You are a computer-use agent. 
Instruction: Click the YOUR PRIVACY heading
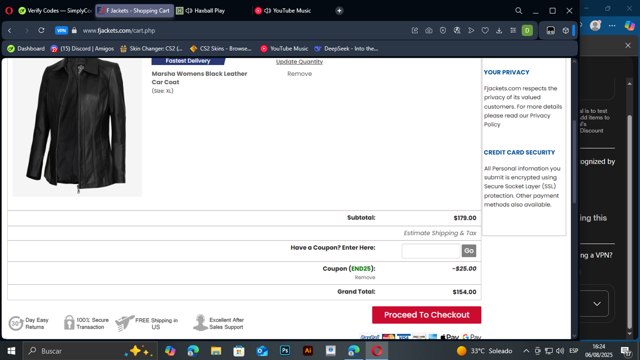(506, 72)
